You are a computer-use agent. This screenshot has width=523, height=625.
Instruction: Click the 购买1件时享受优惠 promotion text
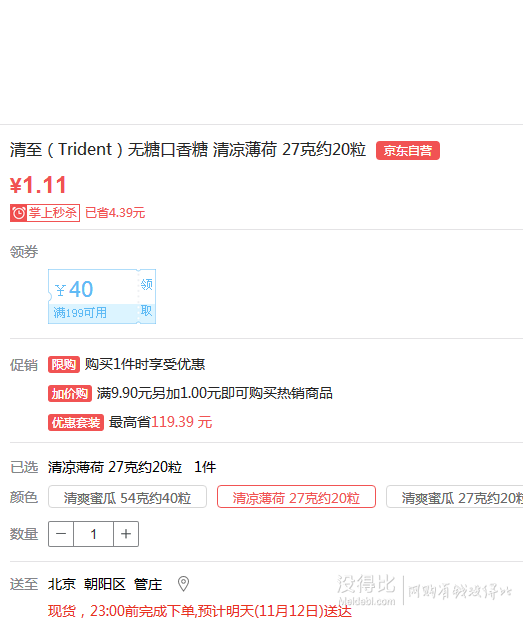(x=145, y=364)
